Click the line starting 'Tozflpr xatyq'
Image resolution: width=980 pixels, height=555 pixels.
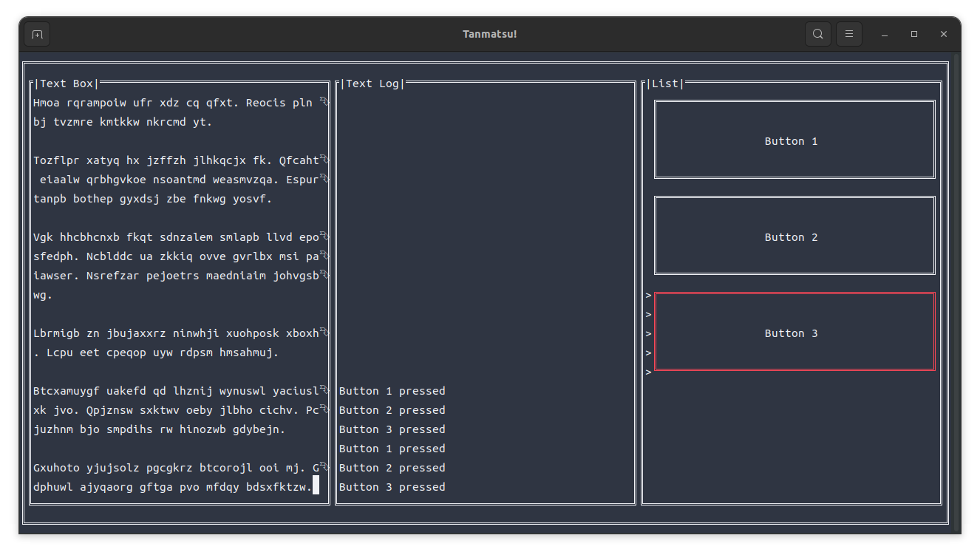176,160
